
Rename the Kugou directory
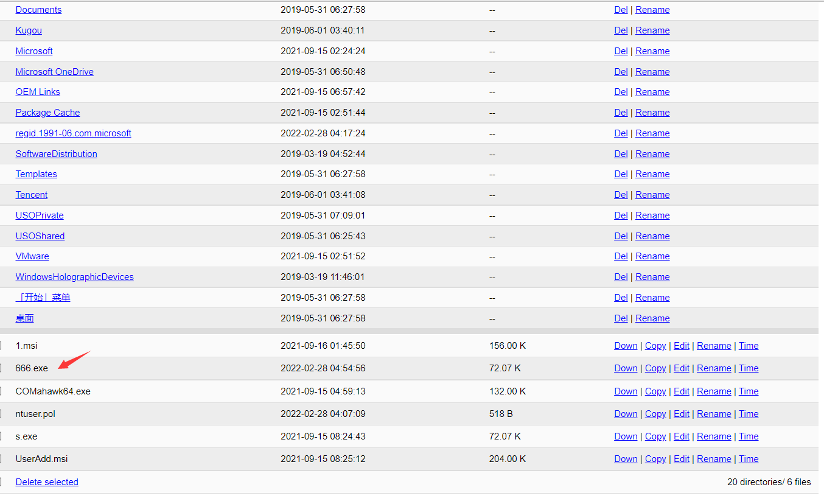[x=652, y=30]
